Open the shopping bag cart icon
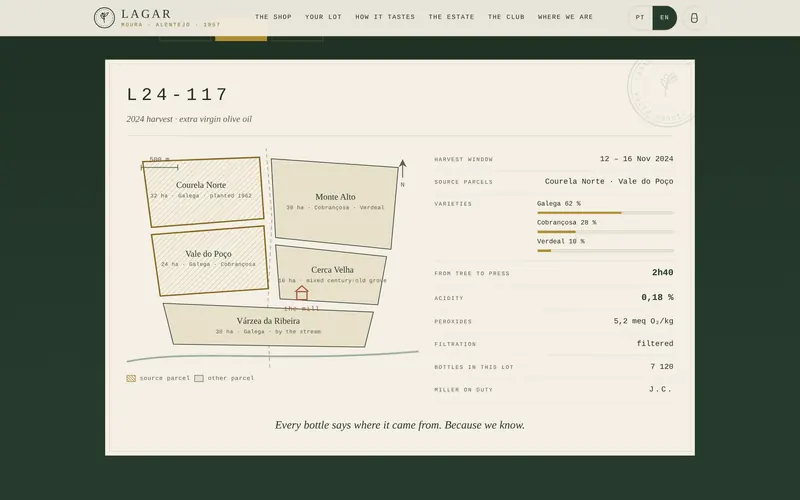The height and width of the screenshot is (500, 800). click(x=693, y=18)
